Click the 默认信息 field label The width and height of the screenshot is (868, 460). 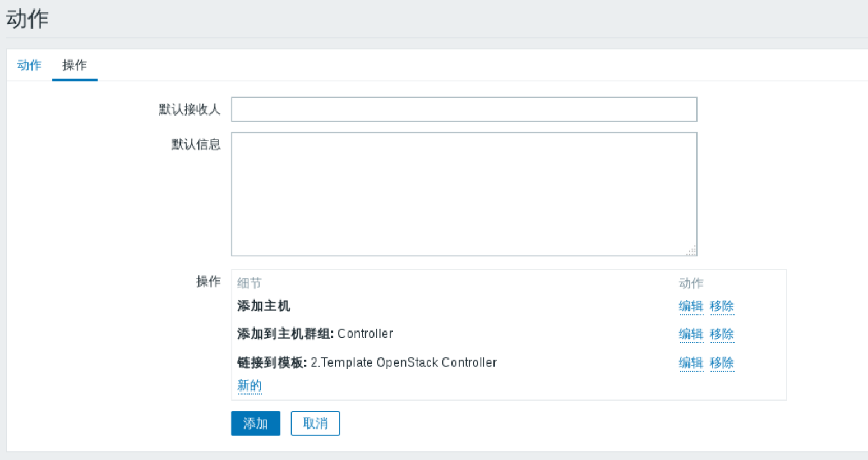point(196,145)
